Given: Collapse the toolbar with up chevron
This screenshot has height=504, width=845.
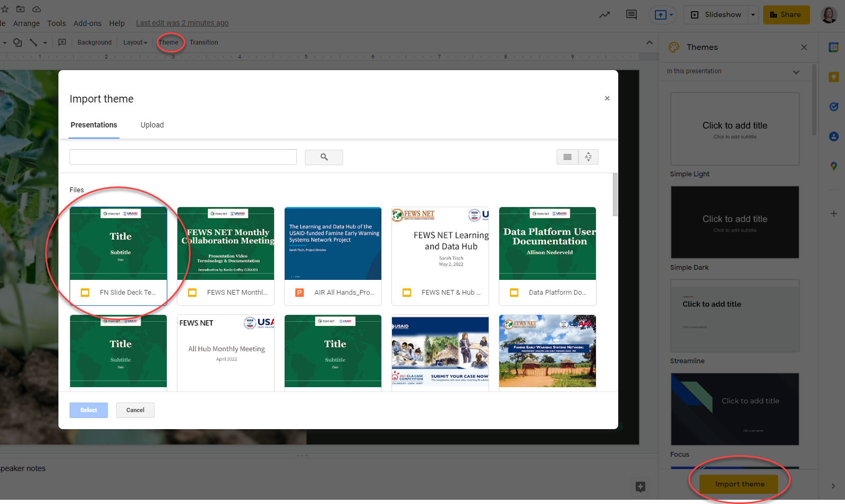Looking at the screenshot, I should [x=649, y=42].
